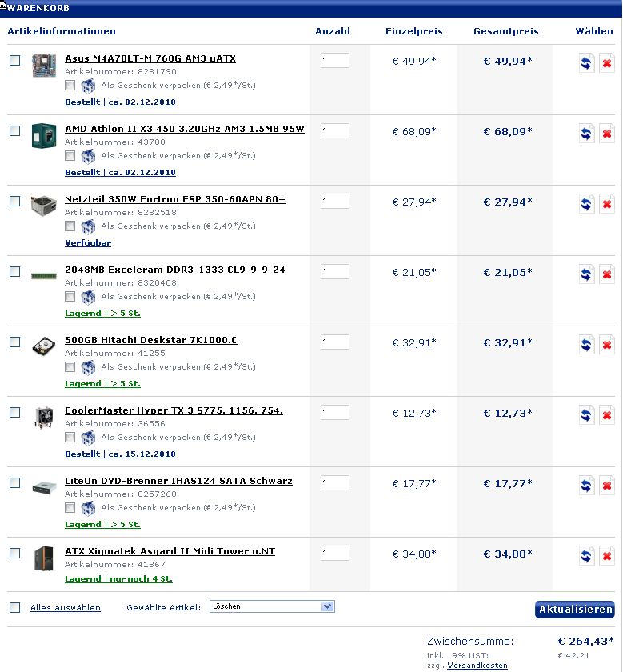
Task: Open the Versandkosten link
Action: pos(477,666)
